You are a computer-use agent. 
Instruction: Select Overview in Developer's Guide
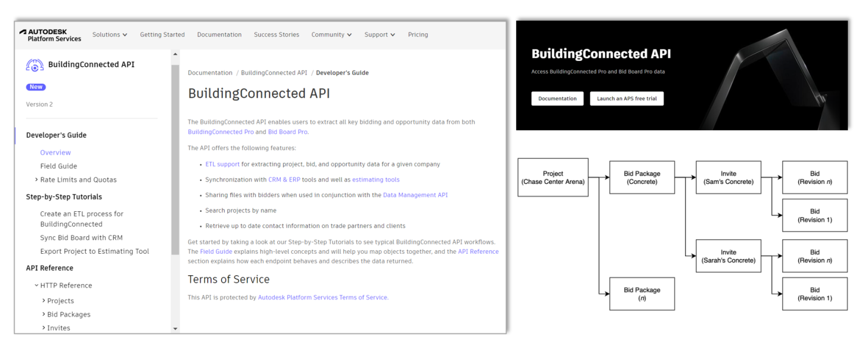click(x=55, y=153)
